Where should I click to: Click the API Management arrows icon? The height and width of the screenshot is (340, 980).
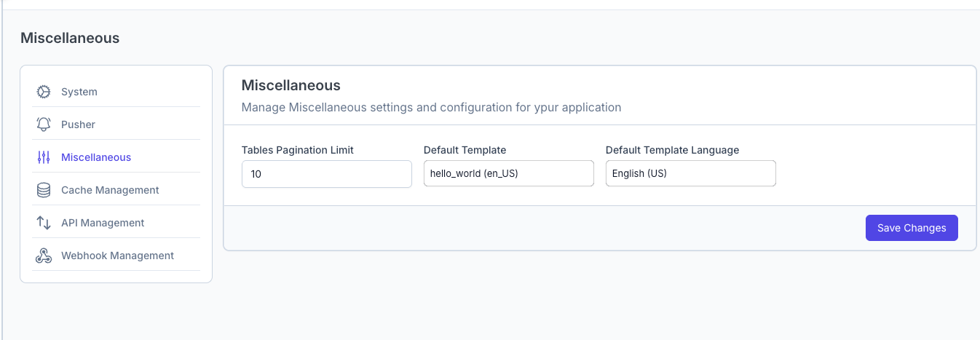[x=44, y=223]
